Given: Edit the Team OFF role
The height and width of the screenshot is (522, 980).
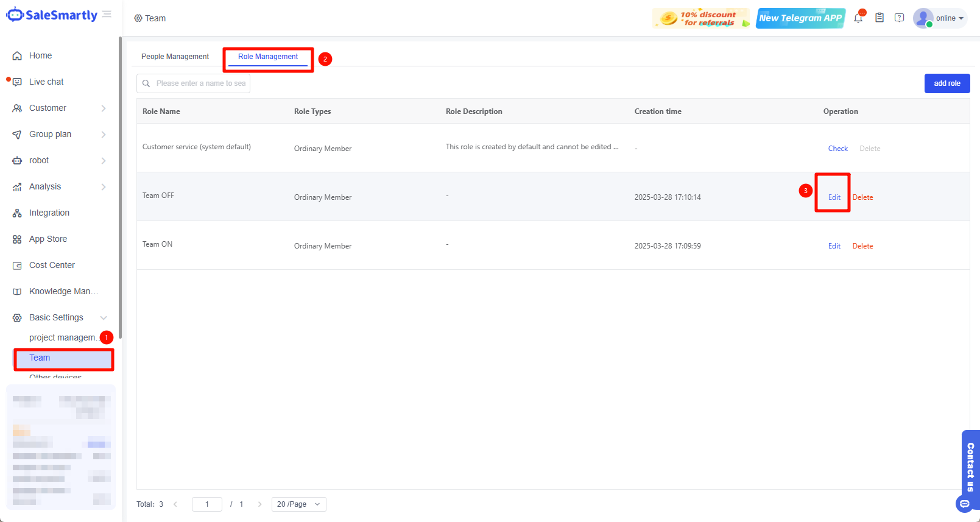Looking at the screenshot, I should click(834, 197).
